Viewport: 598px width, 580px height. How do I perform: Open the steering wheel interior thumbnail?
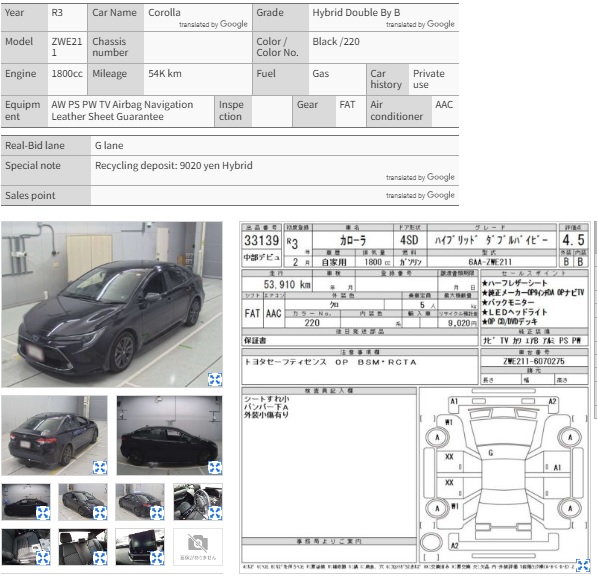point(198,502)
